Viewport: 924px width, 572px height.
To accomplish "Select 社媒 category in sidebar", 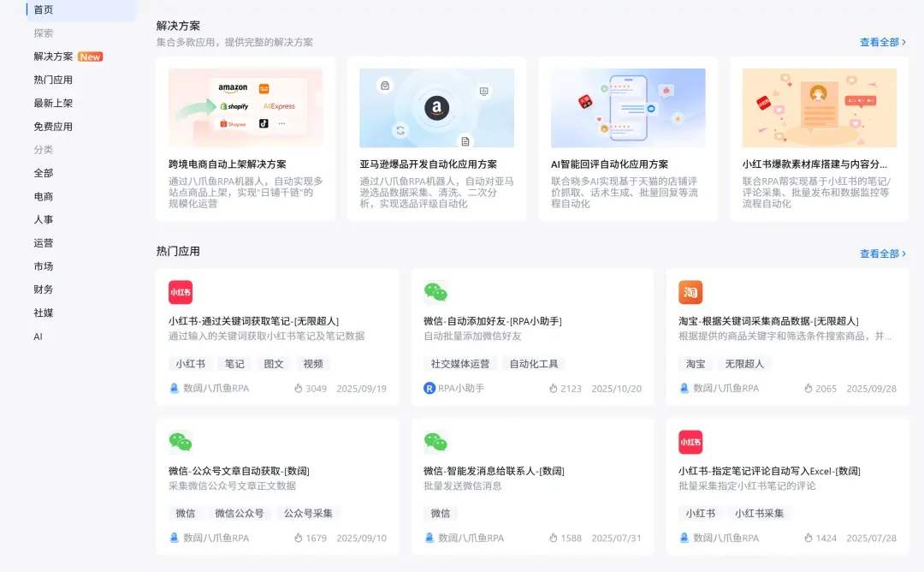I will click(43, 313).
